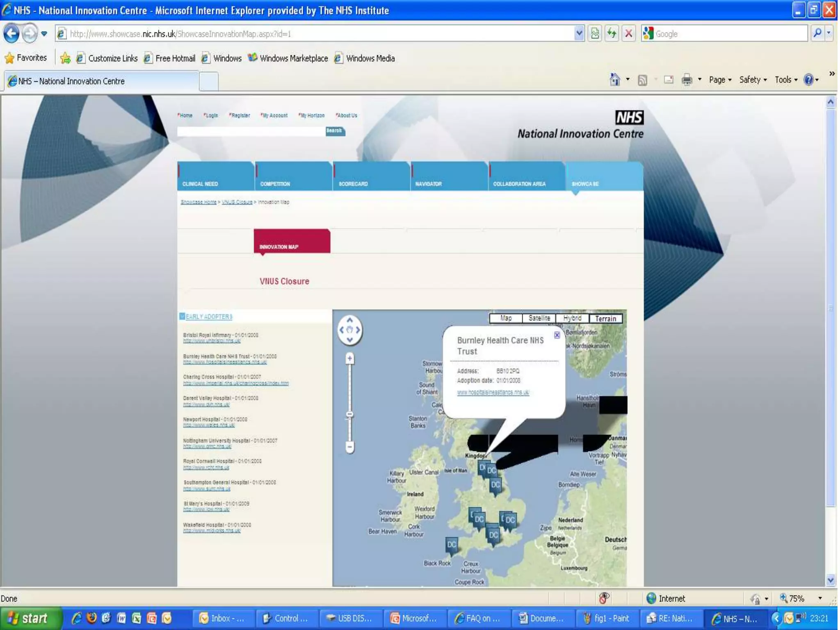Click the Stop loading red X icon
This screenshot has height=630, width=840.
(x=628, y=34)
